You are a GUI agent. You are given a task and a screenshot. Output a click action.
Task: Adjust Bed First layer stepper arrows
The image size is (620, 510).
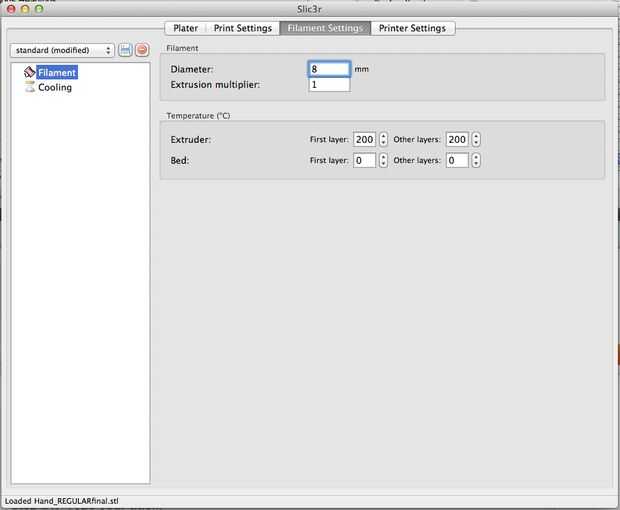click(x=383, y=160)
